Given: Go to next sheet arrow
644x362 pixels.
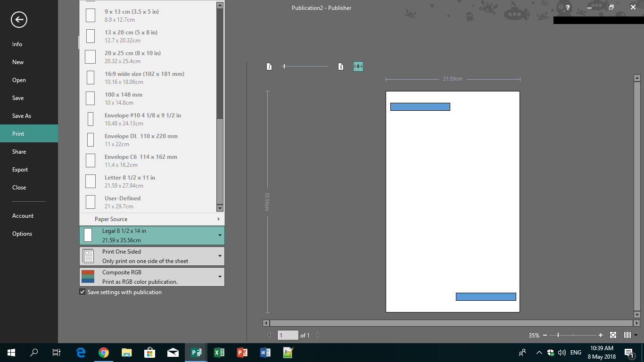Looking at the screenshot, I should [x=318, y=335].
